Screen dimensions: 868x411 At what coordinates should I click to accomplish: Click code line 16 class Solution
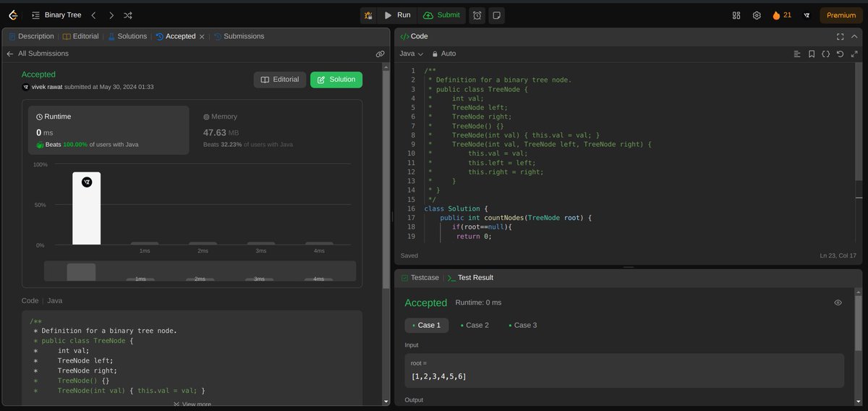pos(457,208)
